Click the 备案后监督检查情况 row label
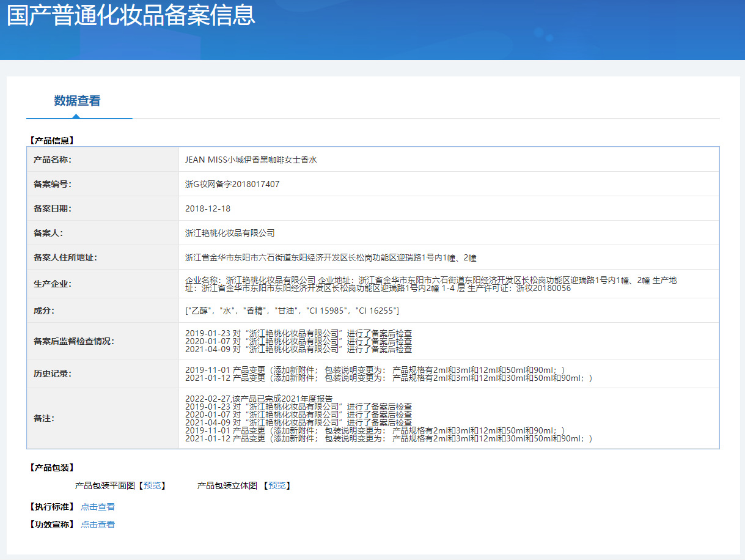The image size is (745, 560). (x=74, y=341)
